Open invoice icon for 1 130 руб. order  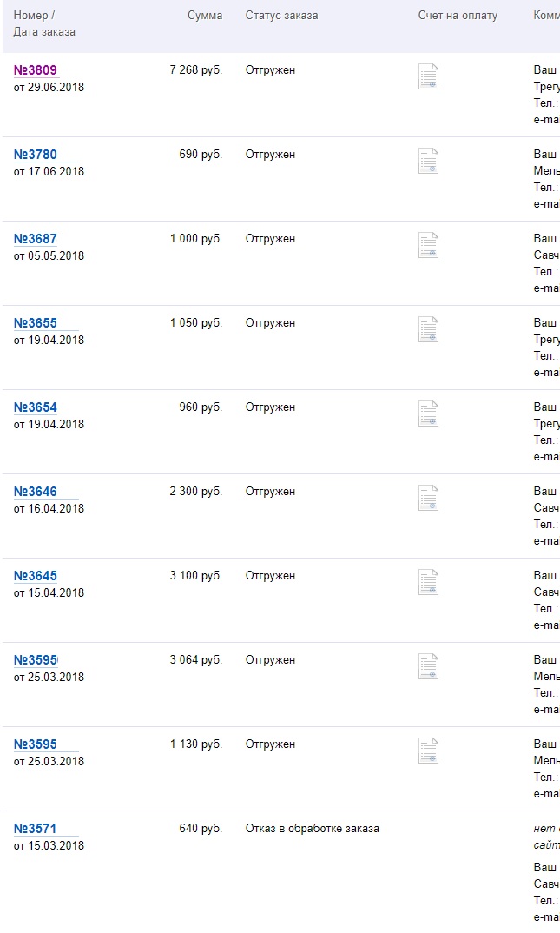coord(428,751)
